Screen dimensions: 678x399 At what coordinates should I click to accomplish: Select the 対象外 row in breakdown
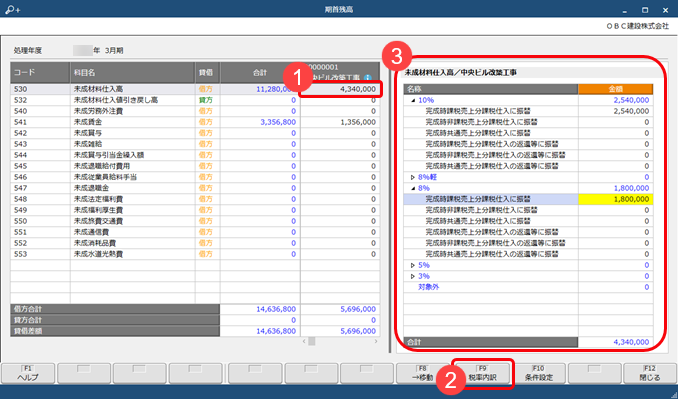tap(528, 287)
